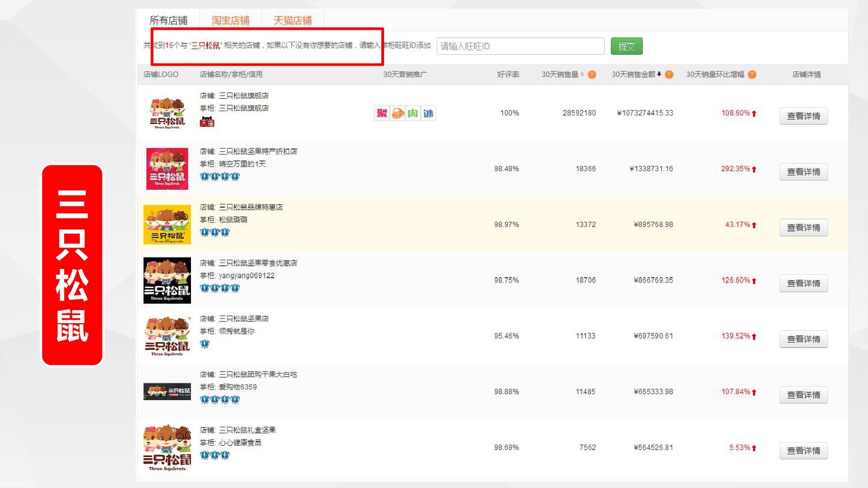
Task: Click the 30天营销推广 column header
Action: point(405,75)
